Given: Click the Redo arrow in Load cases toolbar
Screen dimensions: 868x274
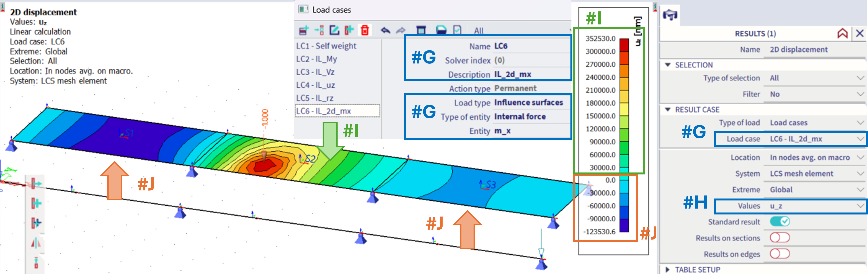Looking at the screenshot, I should (401, 30).
